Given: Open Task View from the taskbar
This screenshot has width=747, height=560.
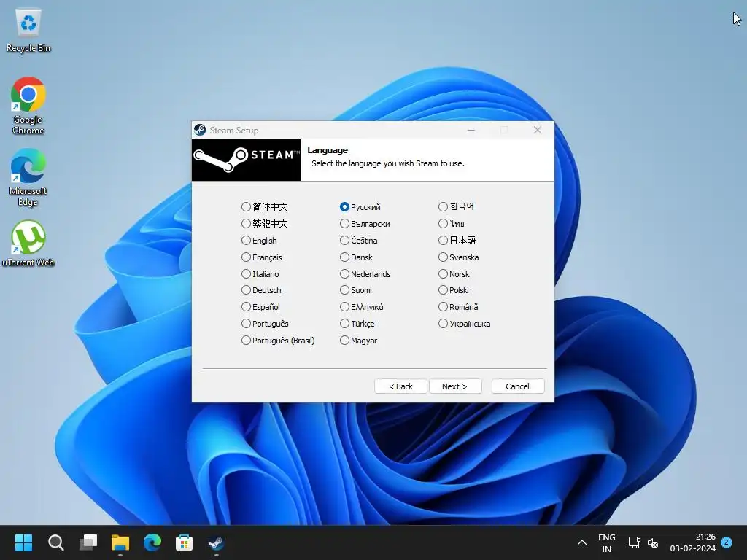Looking at the screenshot, I should coord(88,542).
